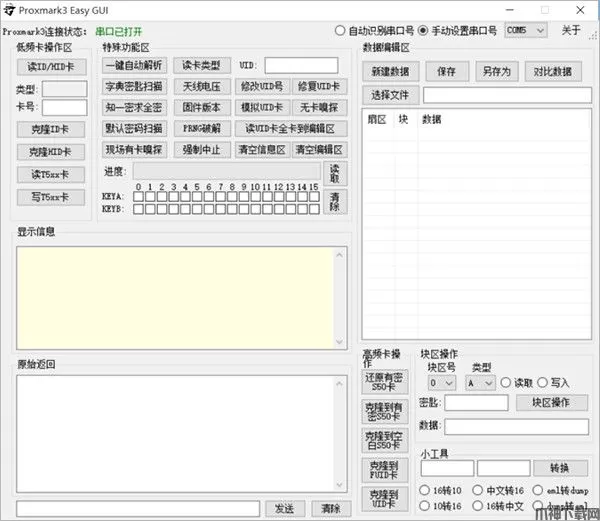Viewport: 600px width, 521px height.
Task: Tick the KEYA checkbox for sector 5
Action: pos(197,197)
